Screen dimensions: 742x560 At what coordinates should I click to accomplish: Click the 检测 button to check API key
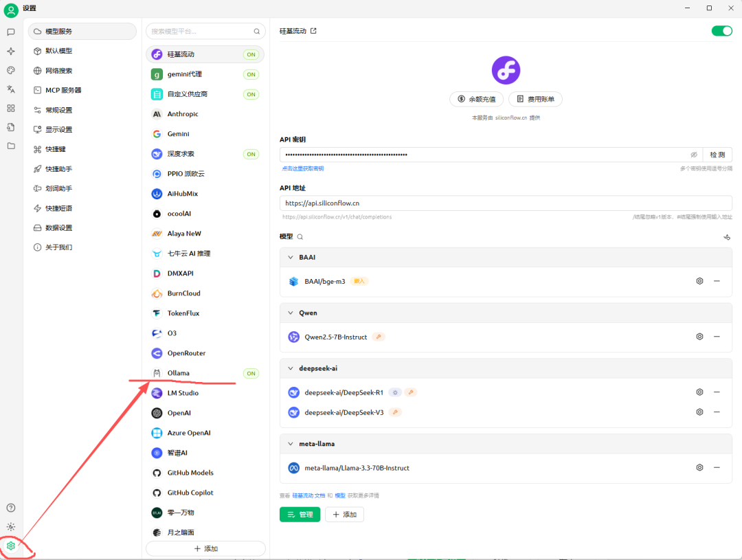click(x=717, y=155)
